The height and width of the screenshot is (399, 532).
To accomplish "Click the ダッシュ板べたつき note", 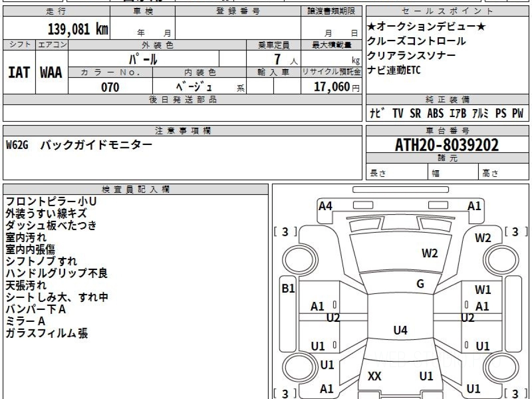I will tap(51, 225).
